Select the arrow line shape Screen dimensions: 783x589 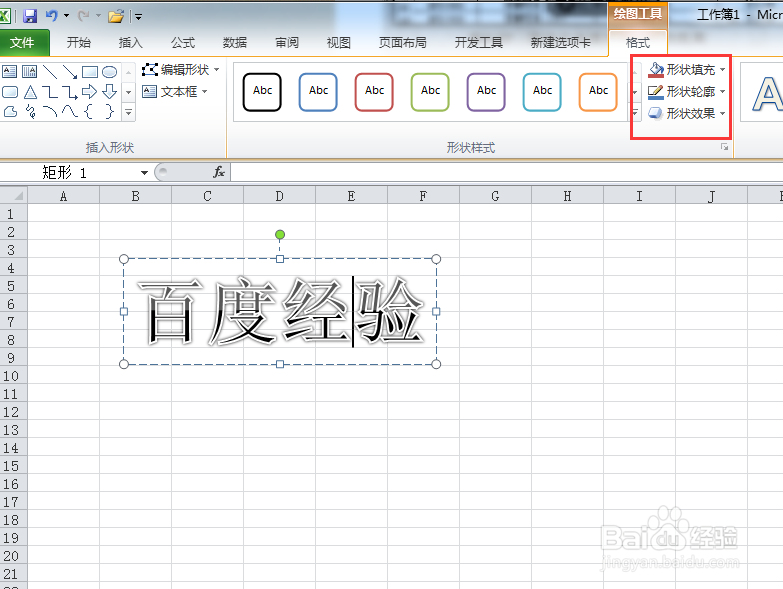[70, 72]
